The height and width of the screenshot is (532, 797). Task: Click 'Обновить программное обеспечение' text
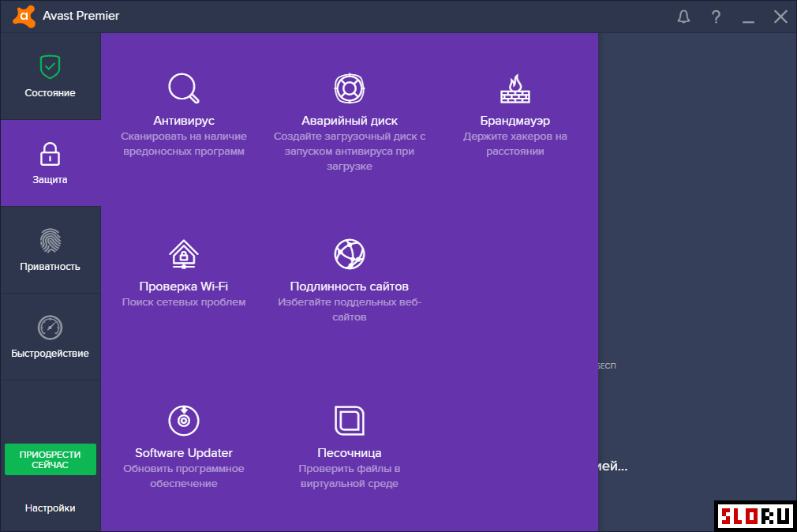[184, 476]
